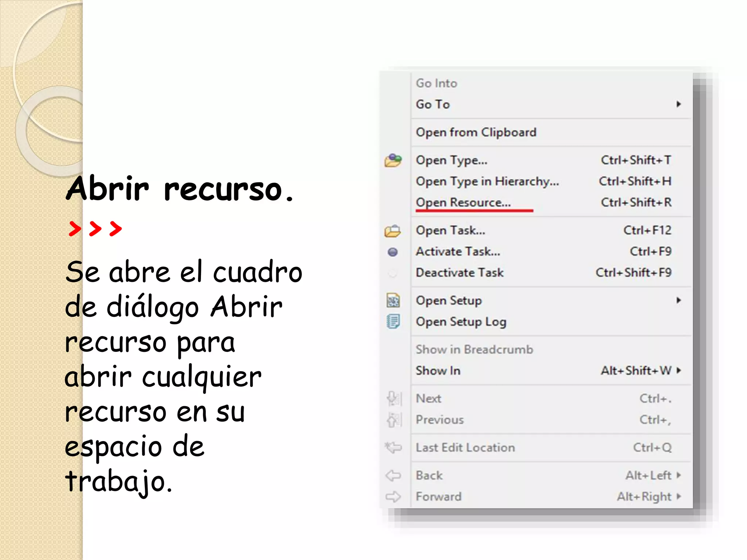
Task: Click the Open Task folder icon
Action: [x=392, y=231]
